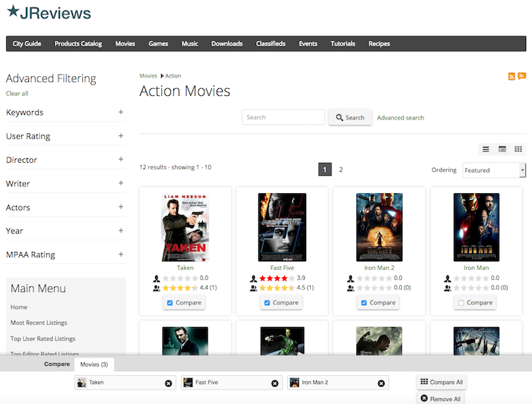Click the first RSS feed icon

[511, 76]
